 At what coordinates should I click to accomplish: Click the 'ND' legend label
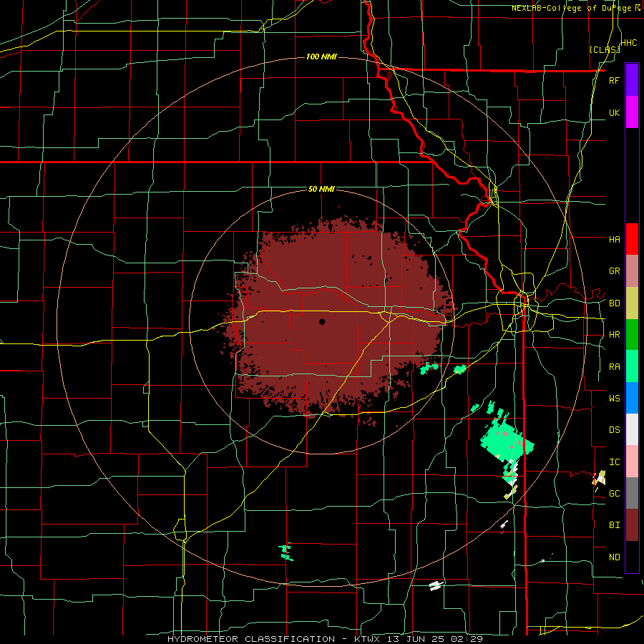pyautogui.click(x=614, y=557)
